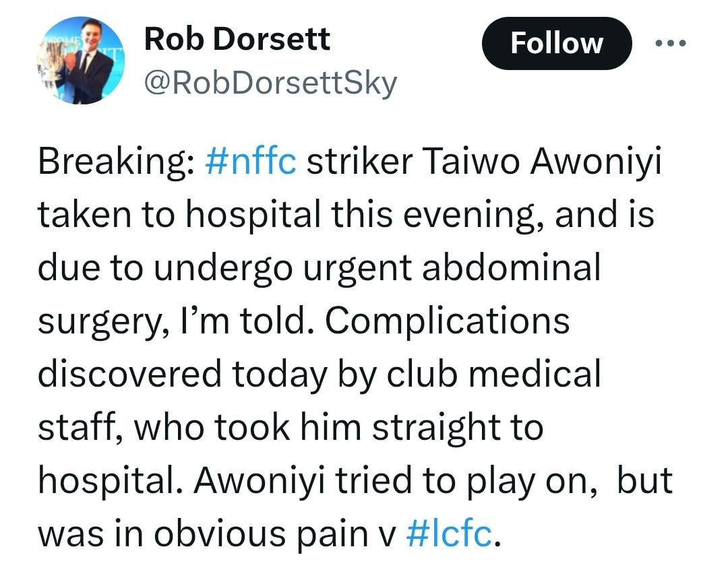Click the word "abdominal" in the tweet
728x584 pixels.
[x=511, y=267]
